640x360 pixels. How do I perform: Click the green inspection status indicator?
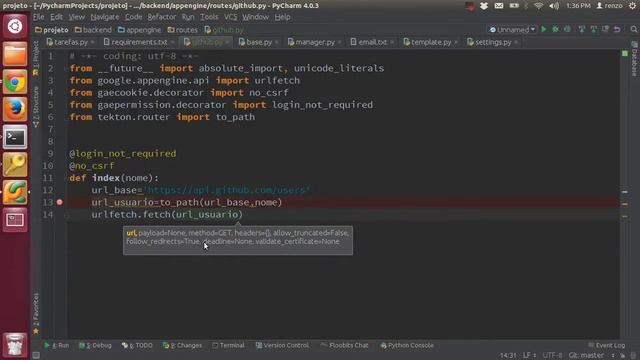pyautogui.click(x=625, y=53)
